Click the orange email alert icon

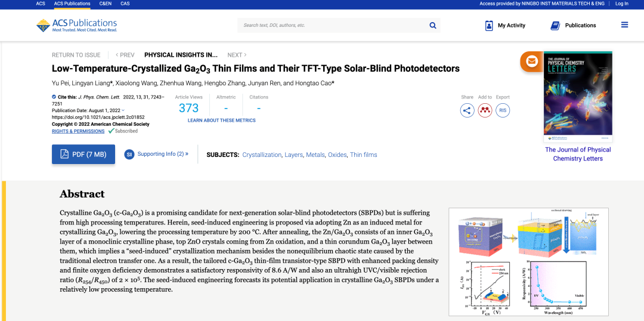(x=531, y=61)
